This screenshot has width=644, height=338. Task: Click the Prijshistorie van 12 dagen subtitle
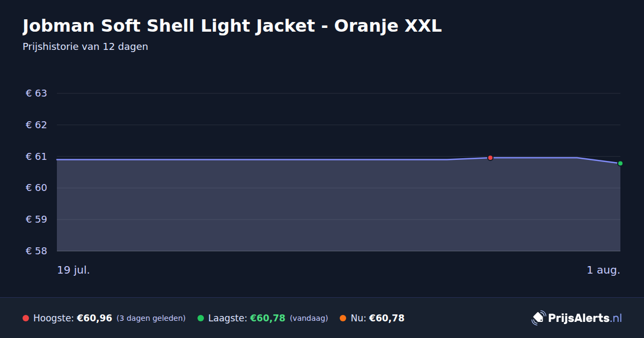85,47
